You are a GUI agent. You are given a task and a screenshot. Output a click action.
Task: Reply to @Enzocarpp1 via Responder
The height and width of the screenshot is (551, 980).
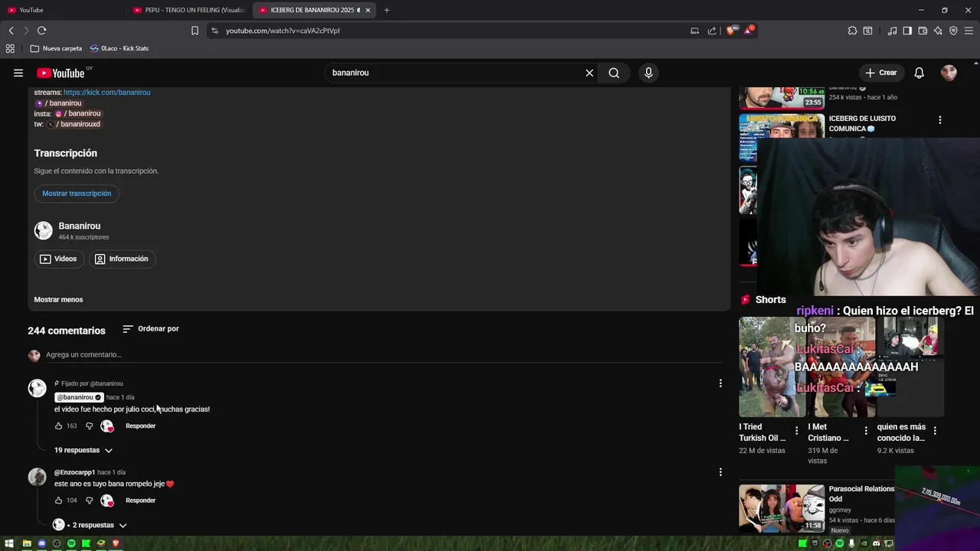pos(140,500)
